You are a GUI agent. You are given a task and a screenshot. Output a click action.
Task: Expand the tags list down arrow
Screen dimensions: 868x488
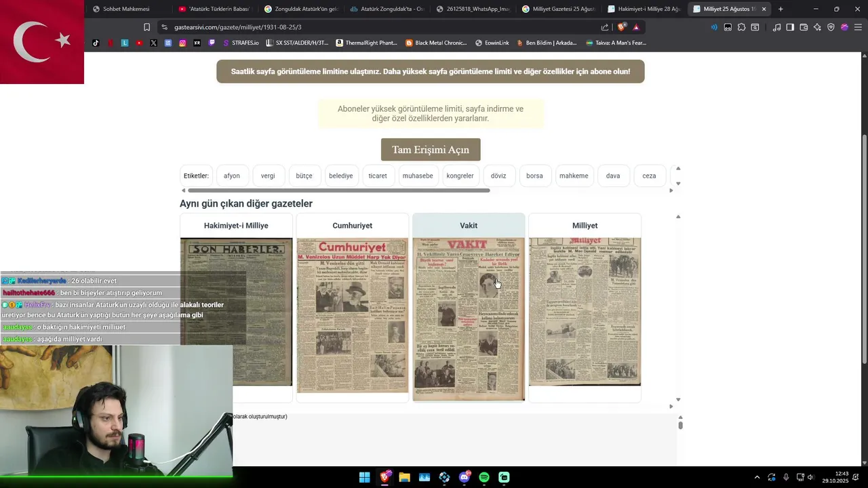tap(678, 183)
